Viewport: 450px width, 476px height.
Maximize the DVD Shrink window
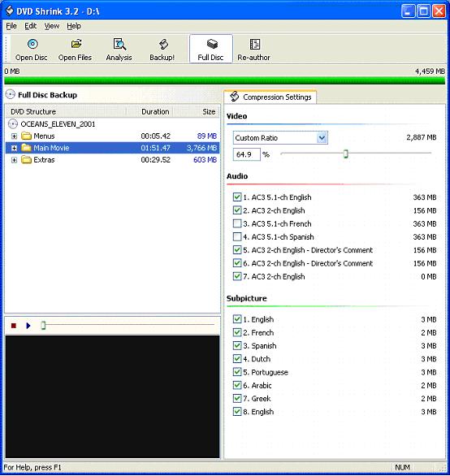423,11
